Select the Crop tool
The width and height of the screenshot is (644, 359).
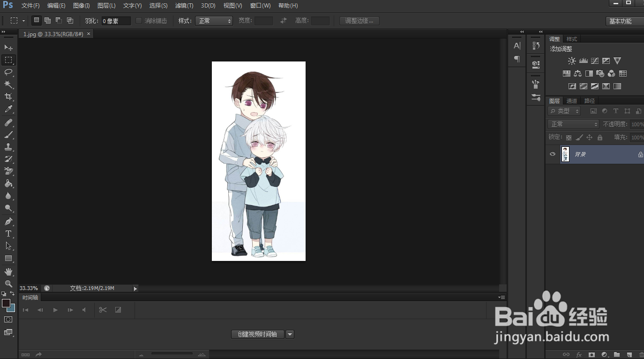pyautogui.click(x=8, y=97)
